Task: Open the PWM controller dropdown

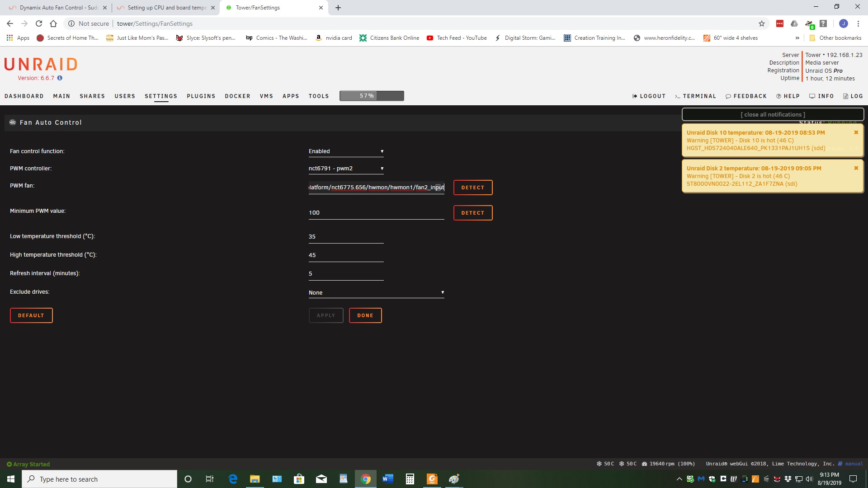Action: click(346, 169)
